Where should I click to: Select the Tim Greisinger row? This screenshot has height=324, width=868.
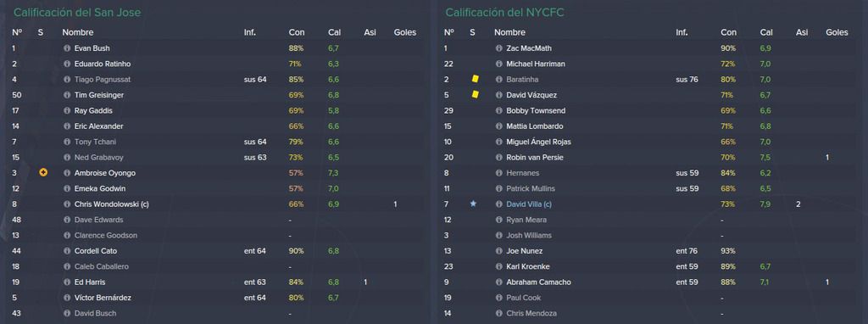tap(216, 95)
